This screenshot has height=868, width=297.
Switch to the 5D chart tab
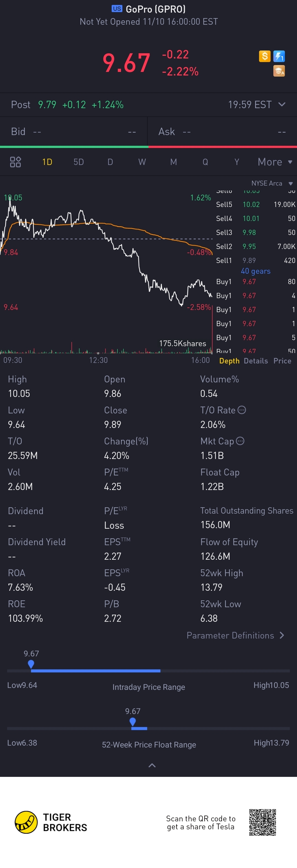(x=79, y=162)
